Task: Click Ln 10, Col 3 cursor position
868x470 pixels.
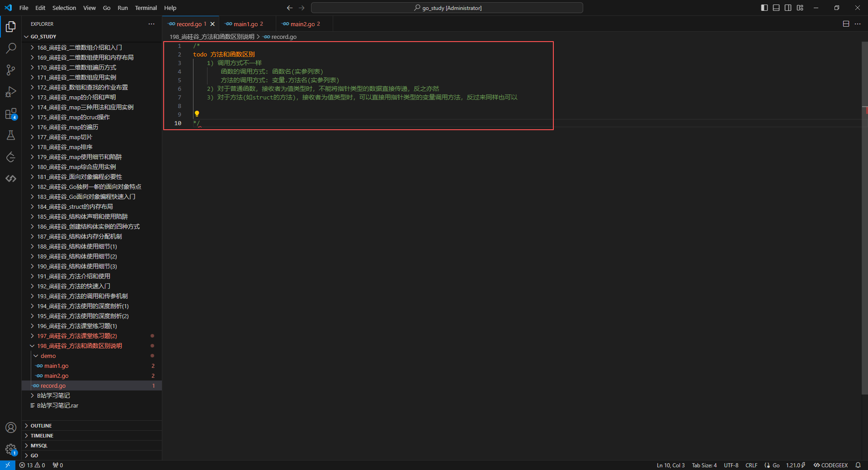Action: [x=670, y=465]
